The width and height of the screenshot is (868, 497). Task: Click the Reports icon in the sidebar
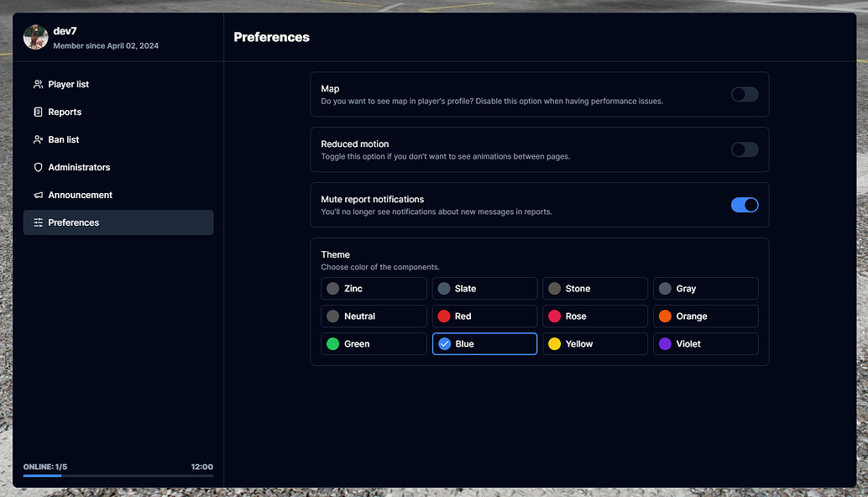pos(38,112)
